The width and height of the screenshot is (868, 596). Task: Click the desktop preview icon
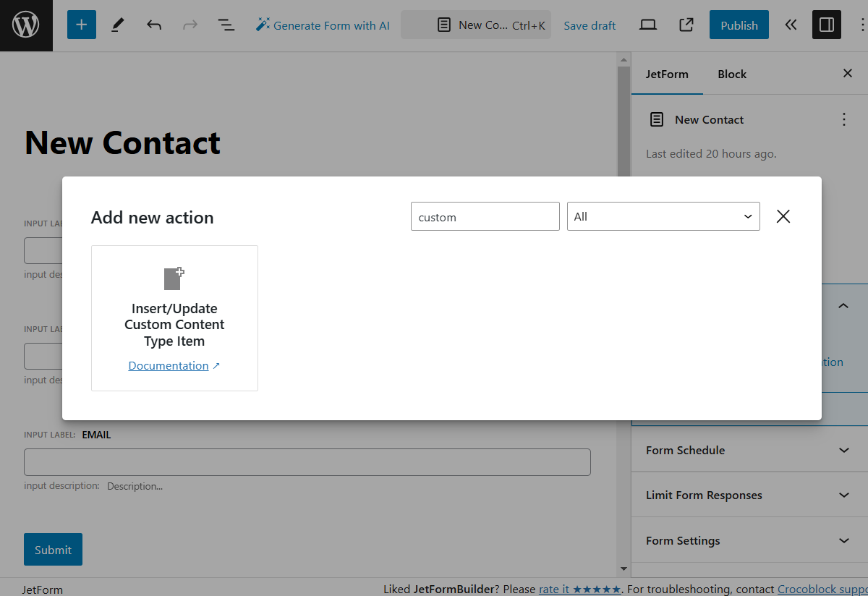pyautogui.click(x=647, y=24)
